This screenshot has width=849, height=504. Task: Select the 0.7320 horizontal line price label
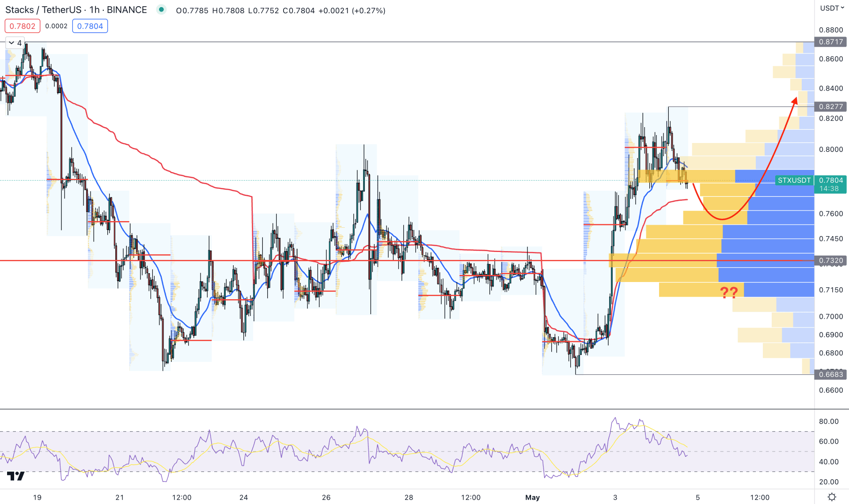click(x=830, y=260)
